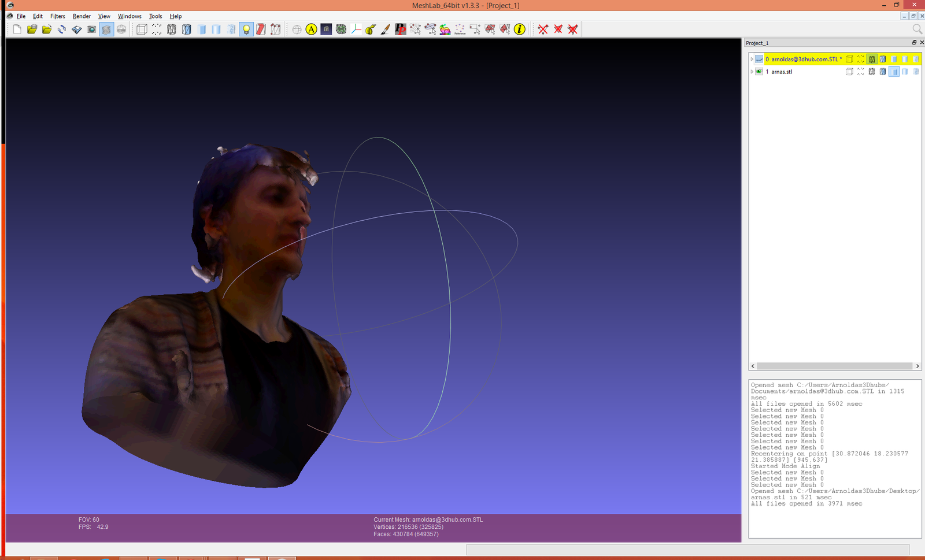Click the layer panel horizontal scrollbar
Viewport: 925px width, 560px height.
pos(834,366)
